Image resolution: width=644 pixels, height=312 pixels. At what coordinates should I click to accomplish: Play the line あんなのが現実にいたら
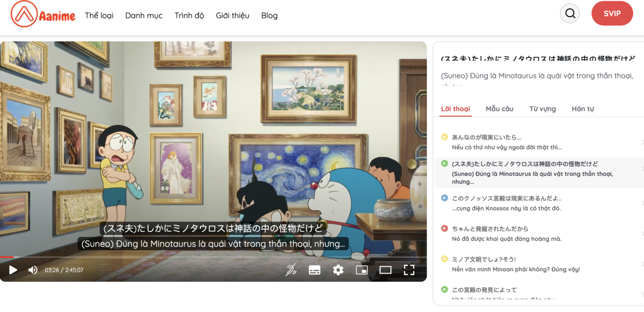tap(444, 137)
